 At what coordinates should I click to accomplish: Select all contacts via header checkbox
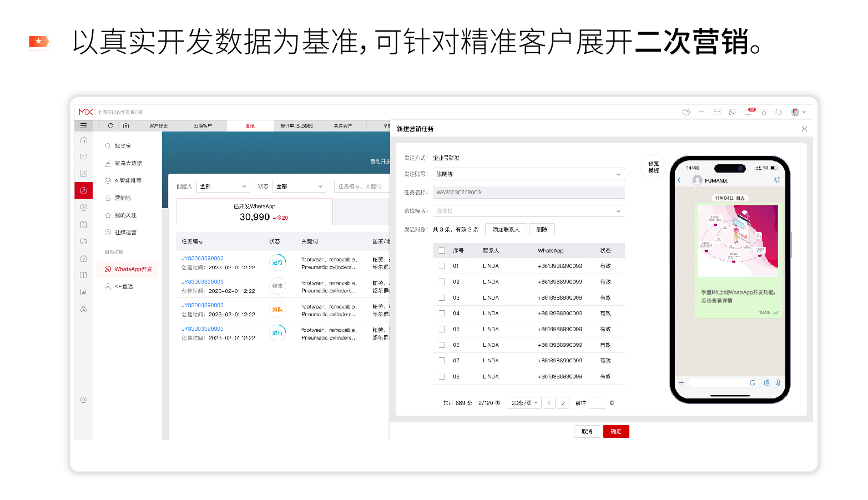click(441, 250)
